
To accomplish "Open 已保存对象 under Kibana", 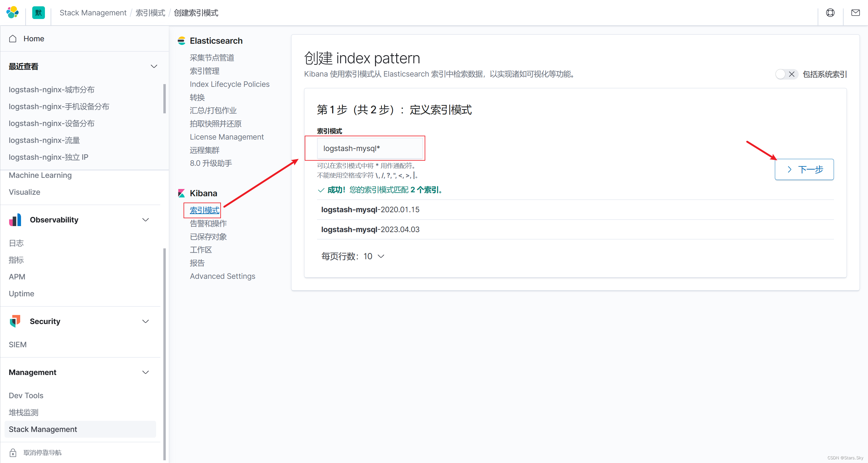I will tap(208, 237).
